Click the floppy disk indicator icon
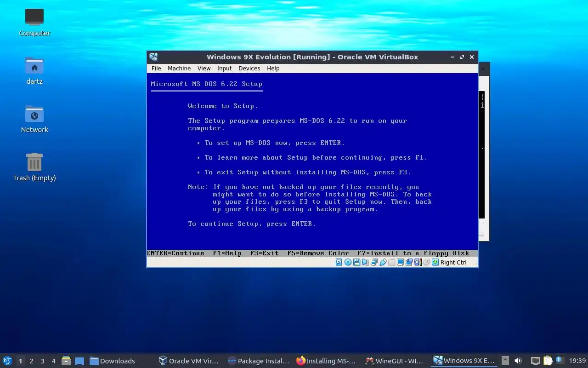588x368 pixels. click(x=356, y=262)
